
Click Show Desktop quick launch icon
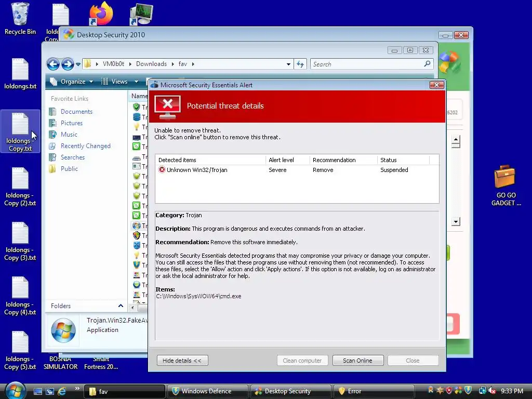(37, 391)
